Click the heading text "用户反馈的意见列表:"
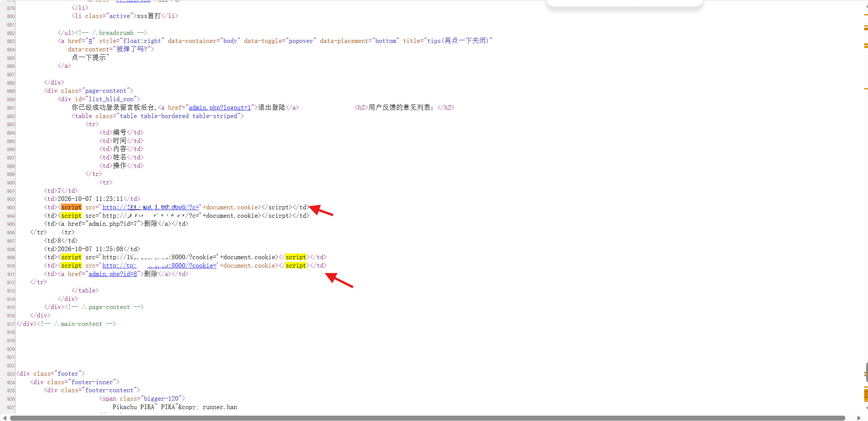The image size is (868, 421). click(x=401, y=108)
